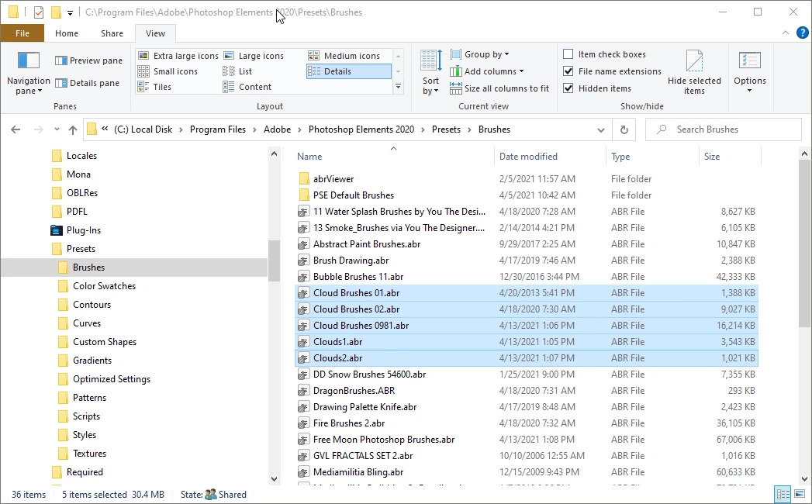Viewport: 812px width, 504px height.
Task: Click Hide selected items
Action: [694, 73]
